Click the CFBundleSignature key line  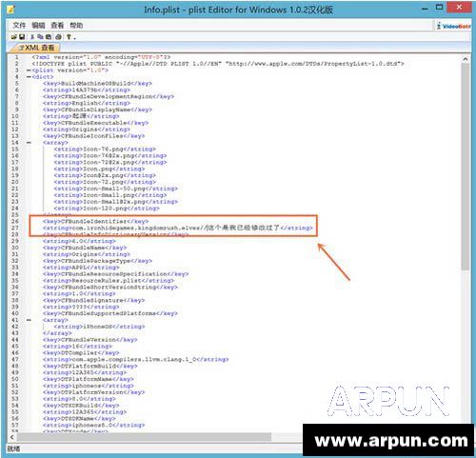[93, 300]
